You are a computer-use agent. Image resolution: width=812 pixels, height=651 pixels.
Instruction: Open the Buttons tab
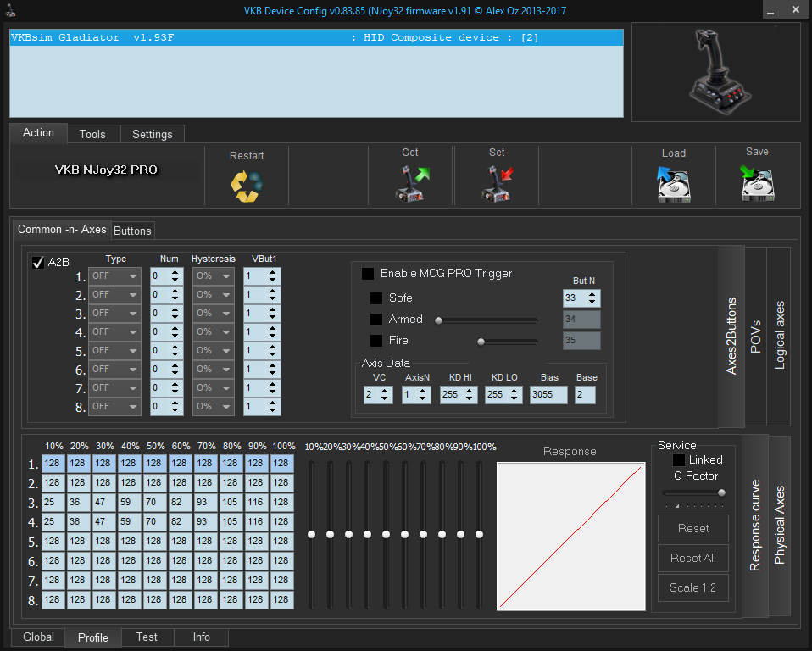132,231
